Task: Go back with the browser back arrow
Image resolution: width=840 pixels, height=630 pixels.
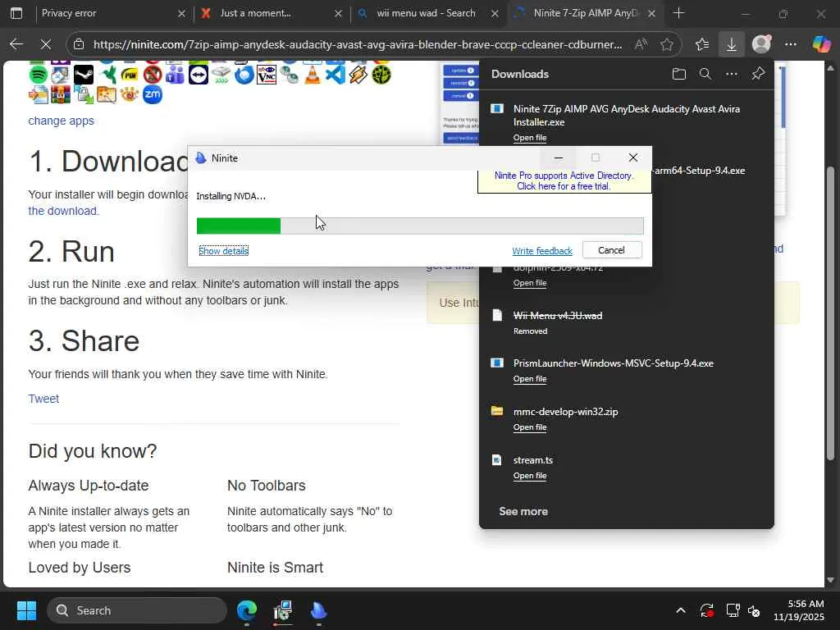Action: (16, 44)
